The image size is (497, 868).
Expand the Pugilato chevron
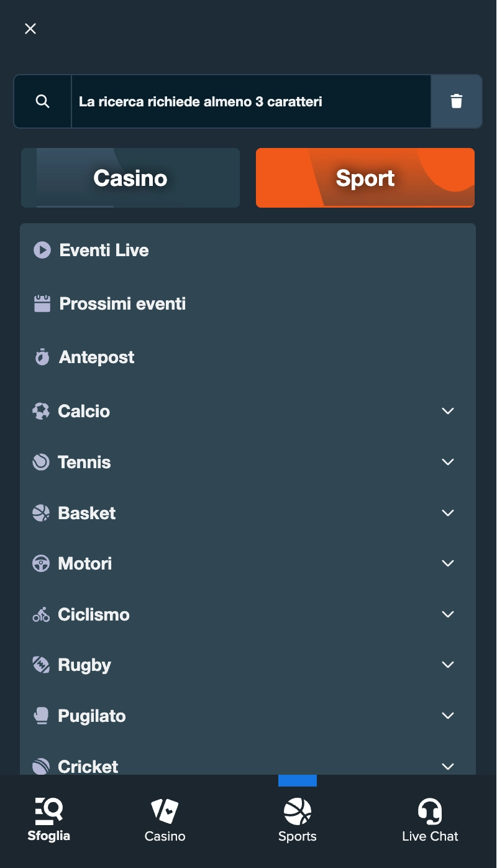point(447,716)
